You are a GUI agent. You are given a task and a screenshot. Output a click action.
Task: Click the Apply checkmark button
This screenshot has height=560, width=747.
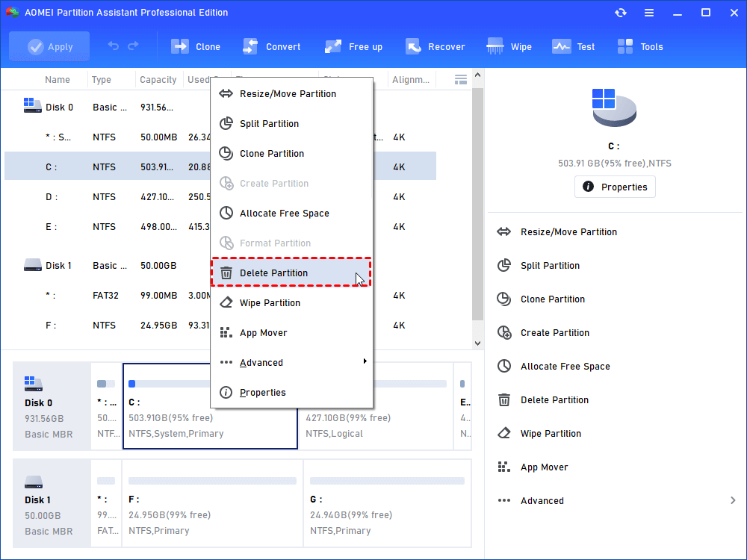(x=49, y=46)
